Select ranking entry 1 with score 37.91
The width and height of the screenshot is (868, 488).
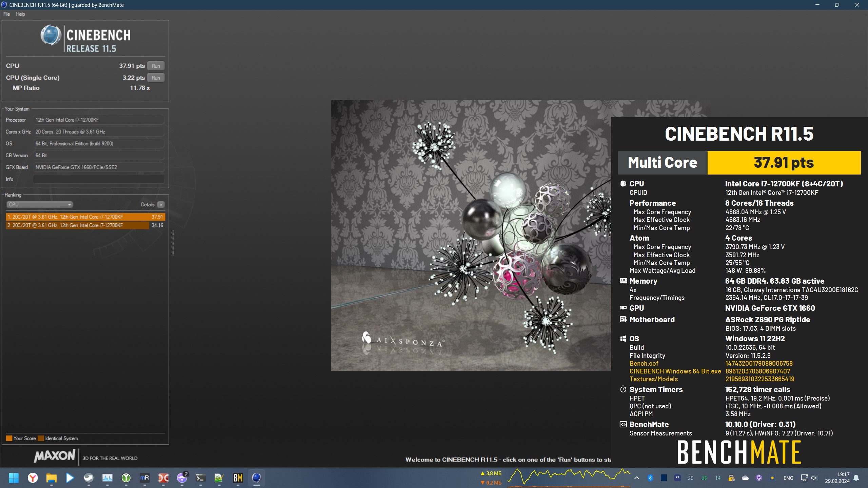[85, 217]
